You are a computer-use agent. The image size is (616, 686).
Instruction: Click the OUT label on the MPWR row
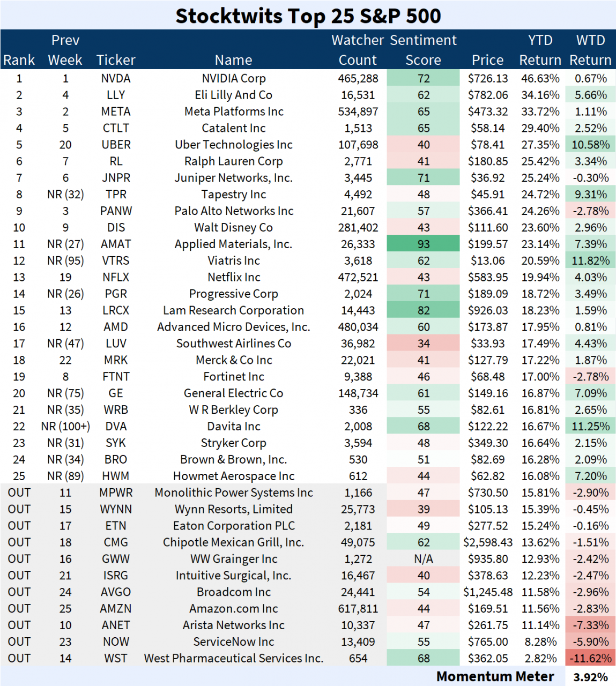tap(19, 492)
